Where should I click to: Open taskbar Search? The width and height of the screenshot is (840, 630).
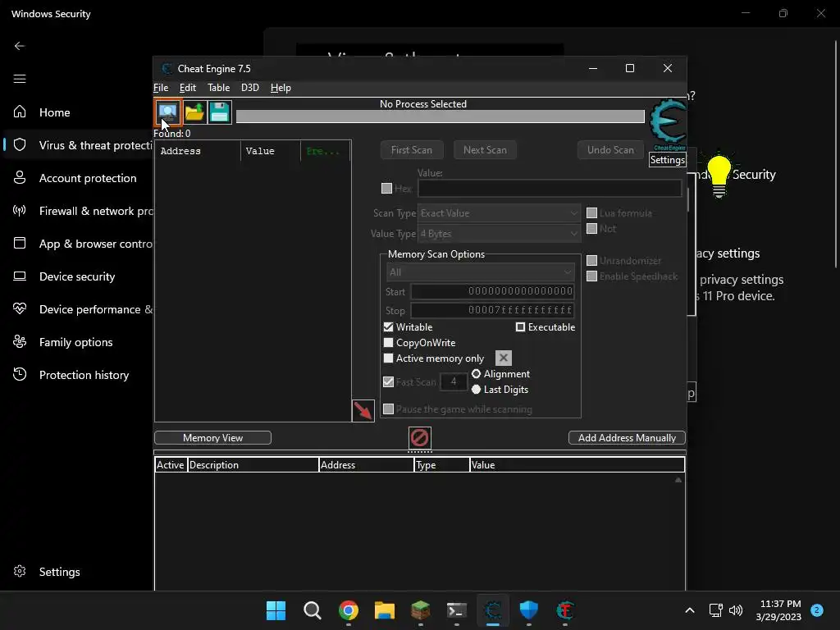click(313, 610)
